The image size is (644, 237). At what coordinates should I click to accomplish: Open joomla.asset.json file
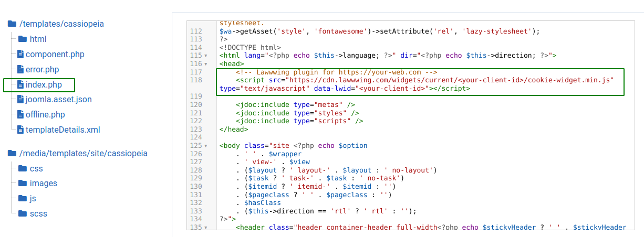point(59,99)
